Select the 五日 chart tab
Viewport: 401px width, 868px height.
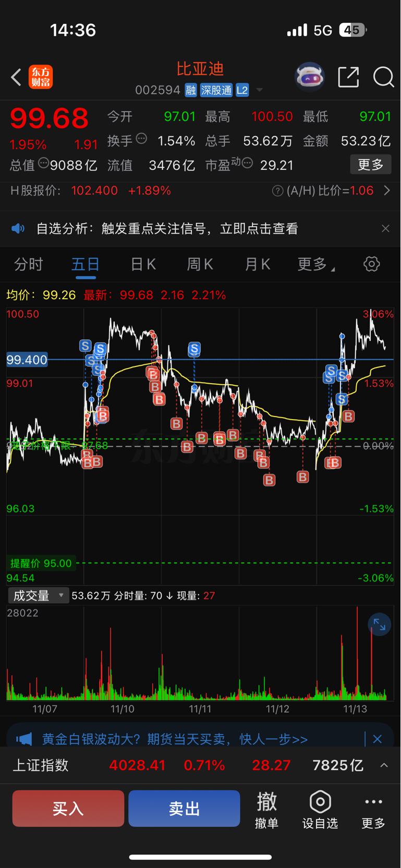point(86,264)
